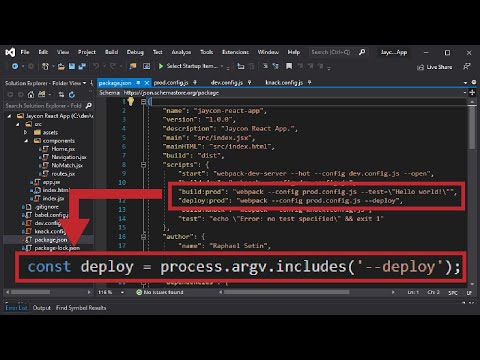The width and height of the screenshot is (480, 360).
Task: Click the lightbulb quick actions icon on line 1
Action: 131,101
